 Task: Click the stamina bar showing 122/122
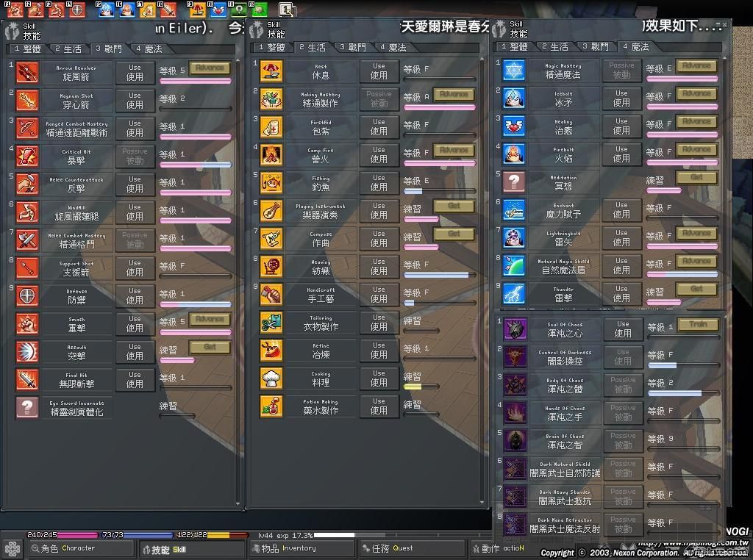[213, 534]
